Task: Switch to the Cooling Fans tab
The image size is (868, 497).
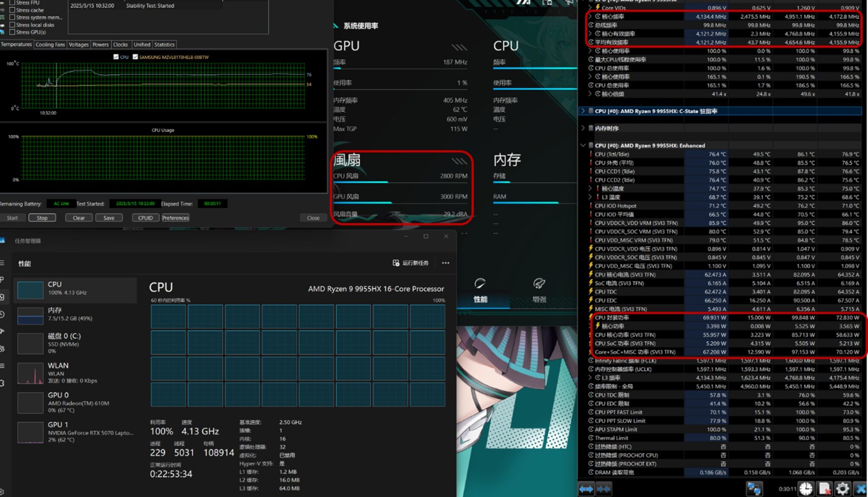Action: coord(50,45)
